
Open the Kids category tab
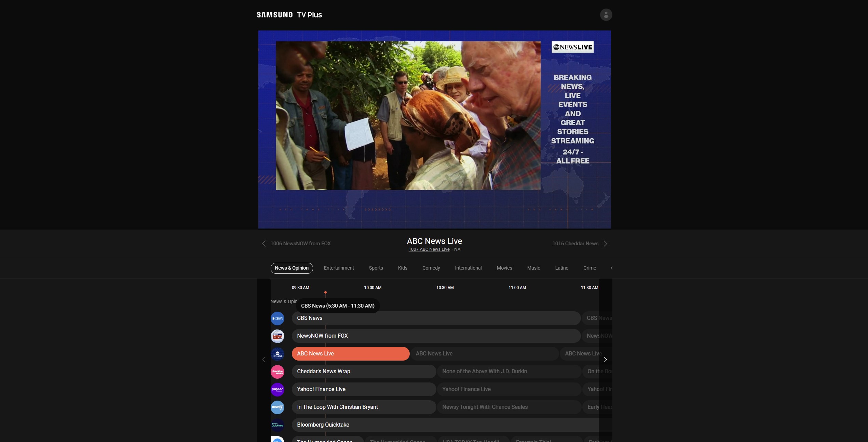(402, 268)
